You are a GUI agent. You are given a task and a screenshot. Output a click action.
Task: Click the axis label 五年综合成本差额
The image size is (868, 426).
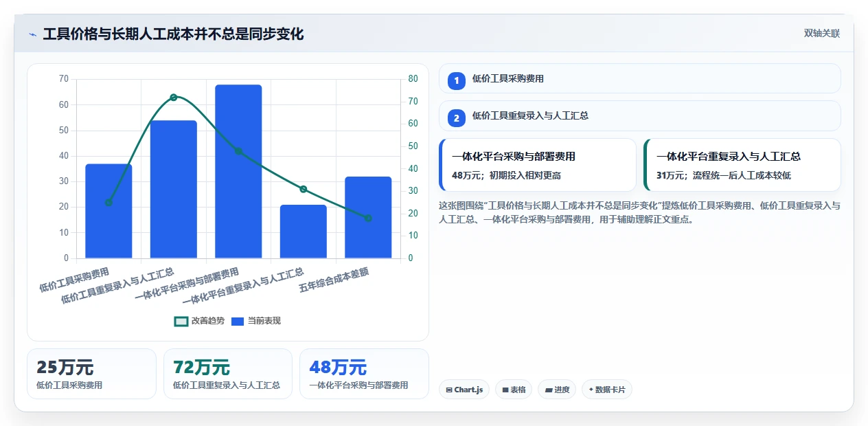[x=334, y=280]
